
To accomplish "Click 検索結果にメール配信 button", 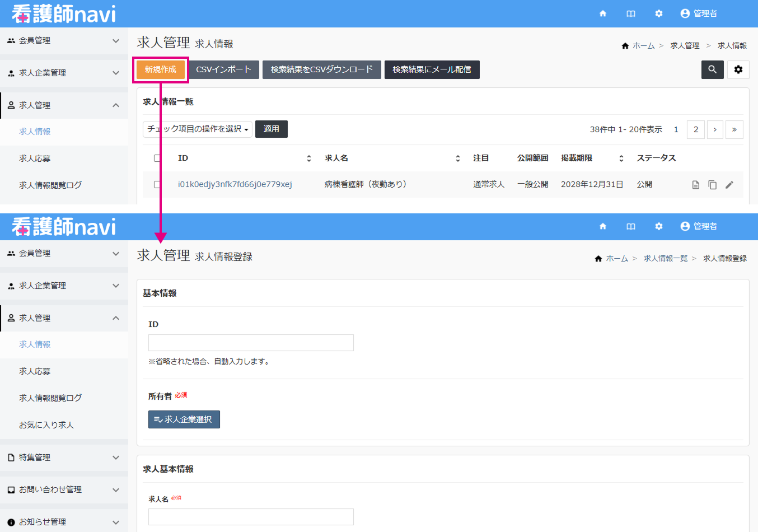I will [x=432, y=69].
